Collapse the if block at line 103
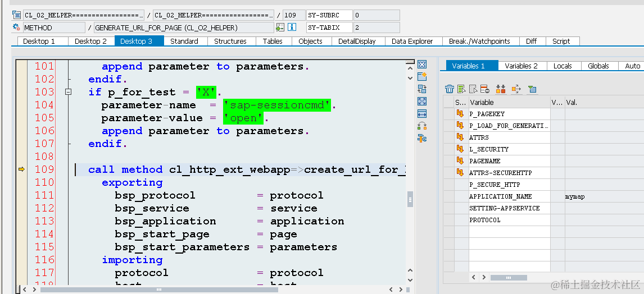Image resolution: width=644 pixels, height=294 pixels. (68, 92)
